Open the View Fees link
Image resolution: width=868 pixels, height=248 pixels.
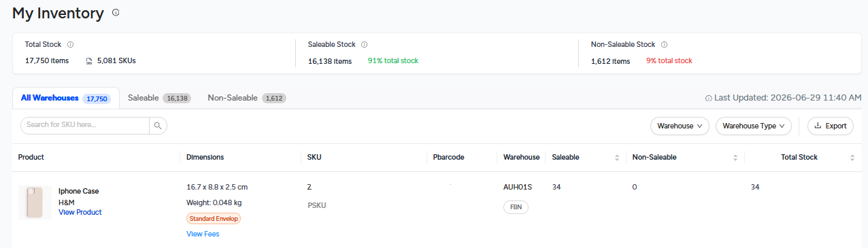tap(203, 234)
